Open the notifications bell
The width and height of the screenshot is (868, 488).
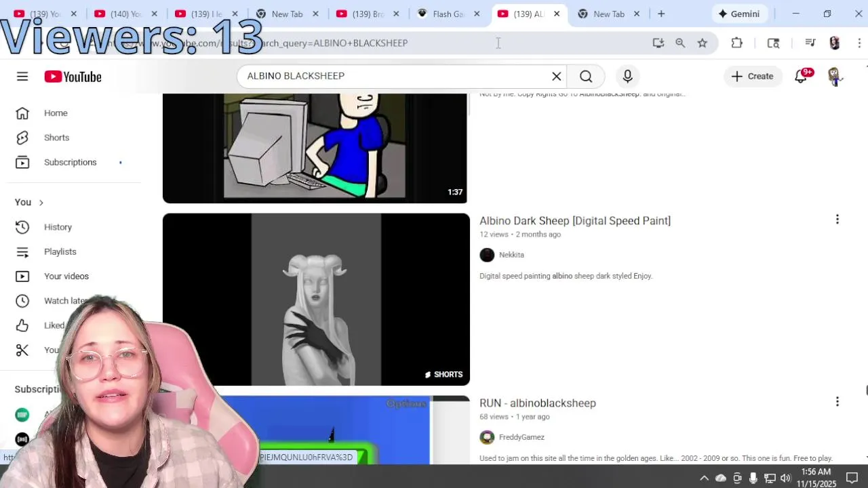pyautogui.click(x=801, y=77)
